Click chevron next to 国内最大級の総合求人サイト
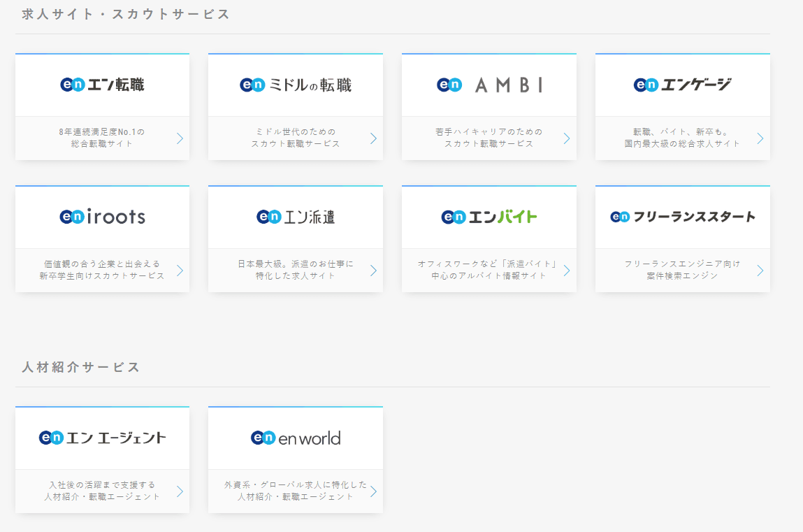The width and height of the screenshot is (803, 532). pyautogui.click(x=760, y=138)
